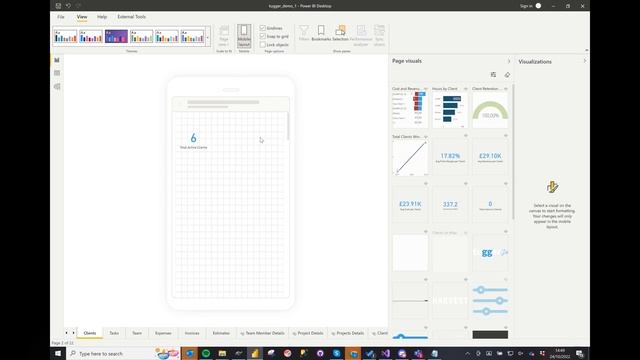Expand the Themes gallery dropdown

(208, 38)
